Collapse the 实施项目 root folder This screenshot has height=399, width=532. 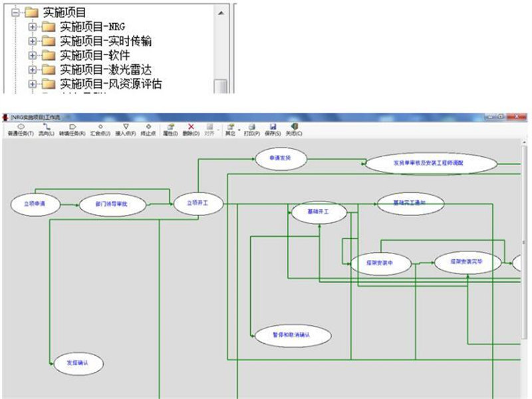(15, 13)
